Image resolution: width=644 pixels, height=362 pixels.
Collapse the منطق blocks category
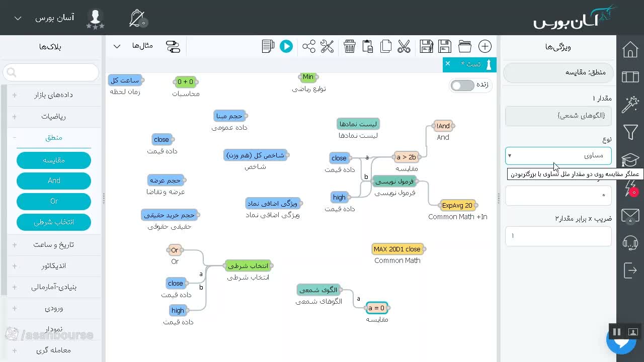coord(54,137)
